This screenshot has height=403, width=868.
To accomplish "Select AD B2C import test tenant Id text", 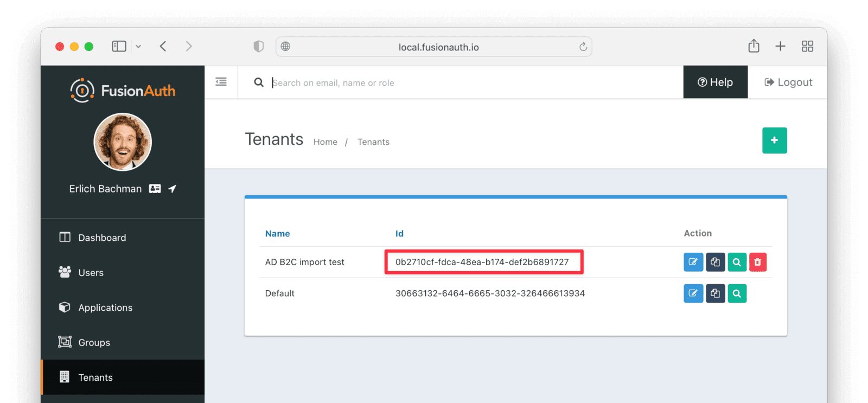I will 482,262.
